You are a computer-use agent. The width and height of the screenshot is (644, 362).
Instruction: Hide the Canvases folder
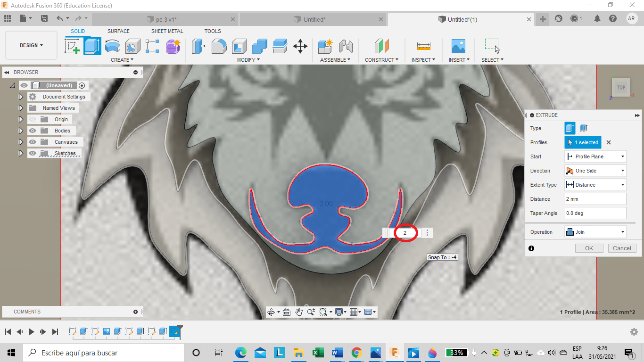[33, 142]
